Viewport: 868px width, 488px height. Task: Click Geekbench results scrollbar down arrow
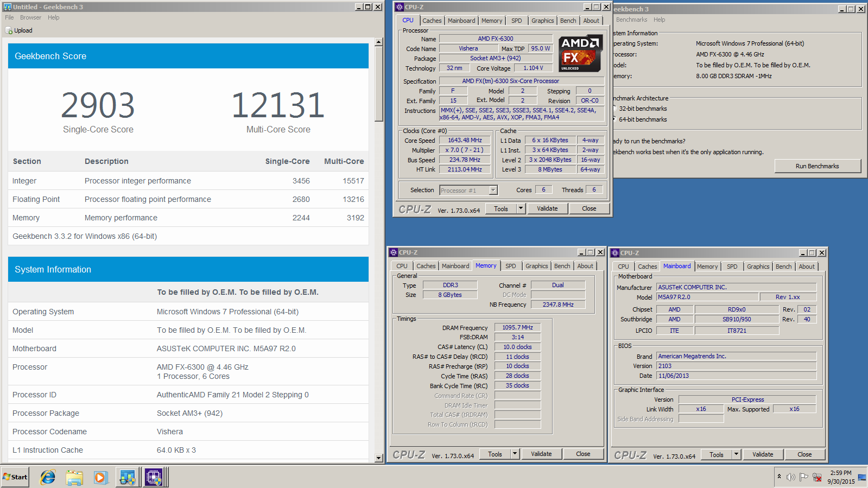(379, 458)
